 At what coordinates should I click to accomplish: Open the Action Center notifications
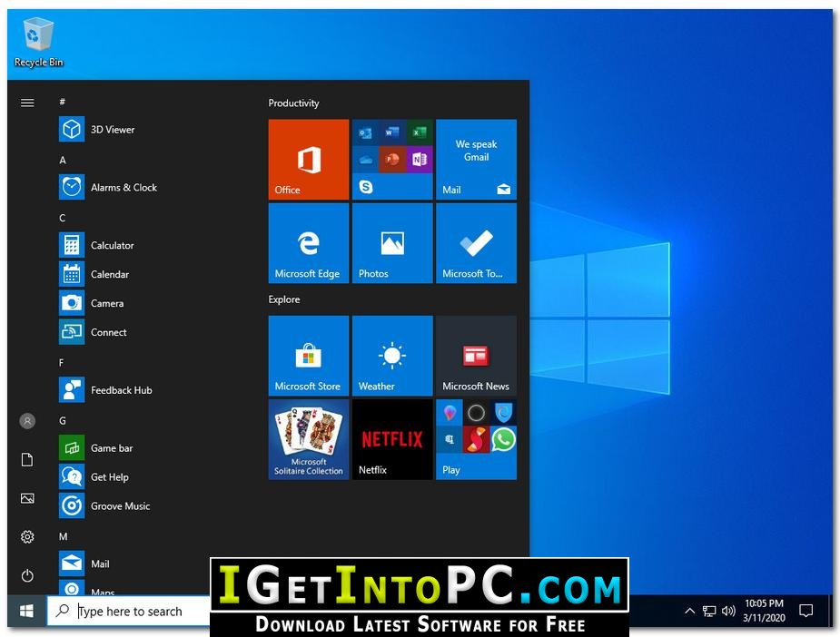805,611
